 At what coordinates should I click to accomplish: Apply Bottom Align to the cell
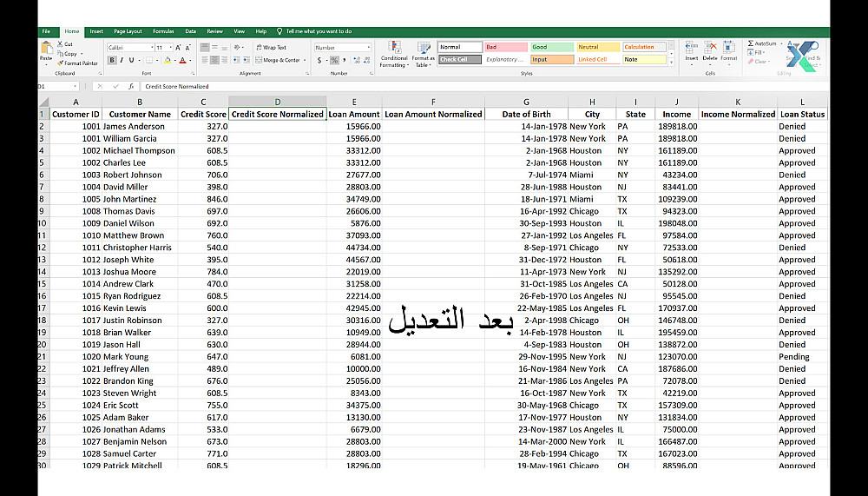(224, 47)
